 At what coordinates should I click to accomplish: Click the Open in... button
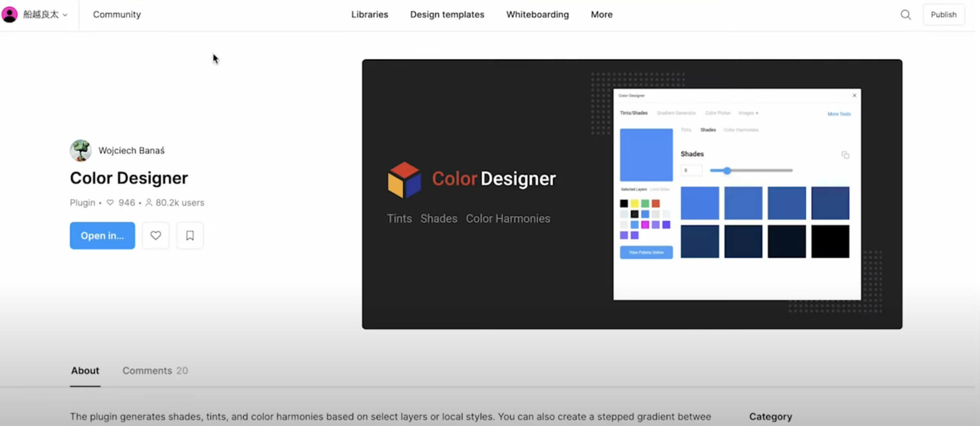tap(102, 235)
